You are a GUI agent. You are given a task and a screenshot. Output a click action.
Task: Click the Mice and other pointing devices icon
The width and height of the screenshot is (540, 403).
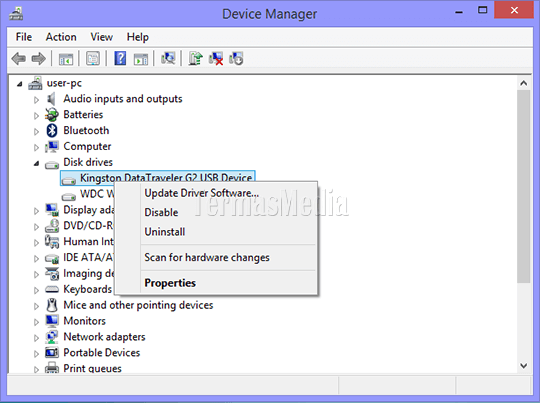[x=52, y=305]
